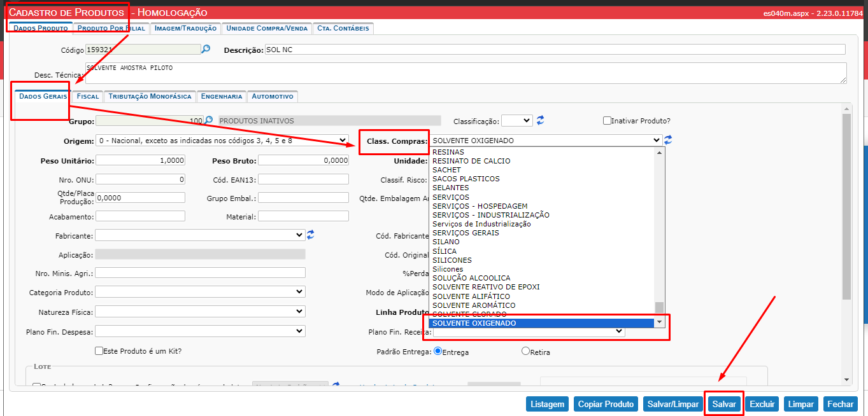The width and height of the screenshot is (868, 416).
Task: Refresh the Fabricante list with arrows icon
Action: (311, 235)
